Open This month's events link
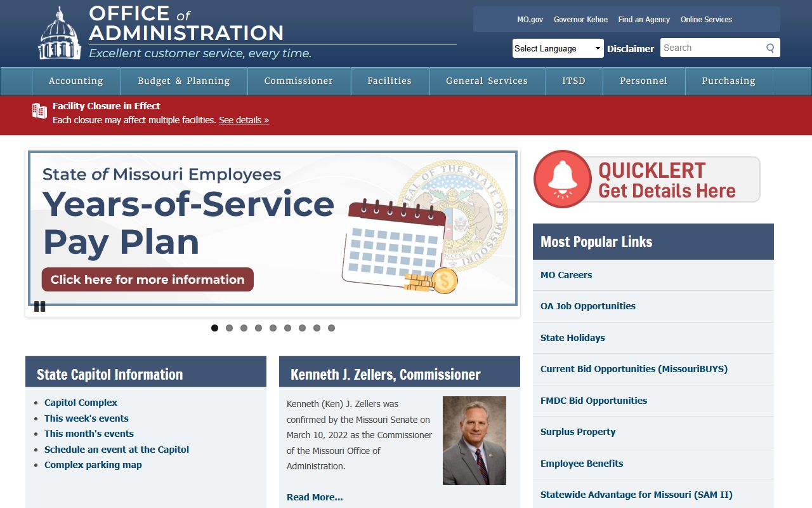The height and width of the screenshot is (508, 812). (89, 434)
